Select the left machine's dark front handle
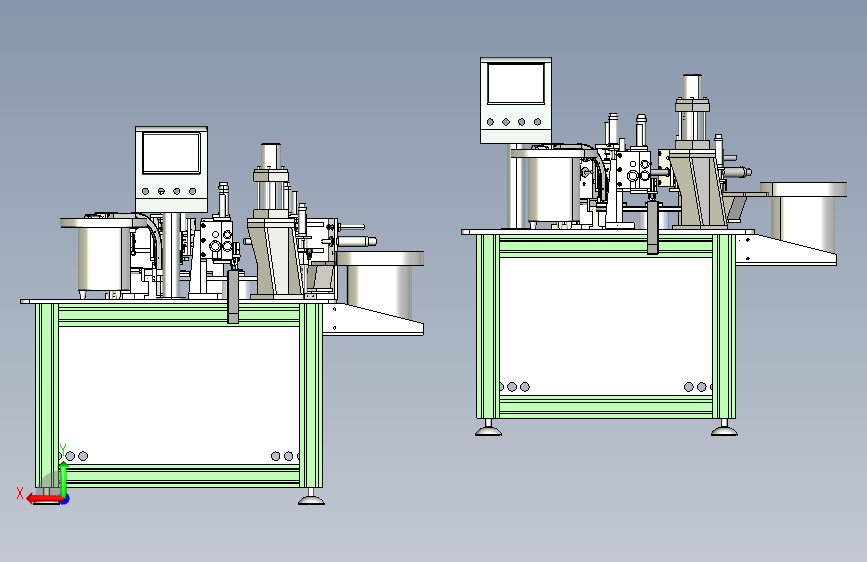 pyautogui.click(x=233, y=296)
